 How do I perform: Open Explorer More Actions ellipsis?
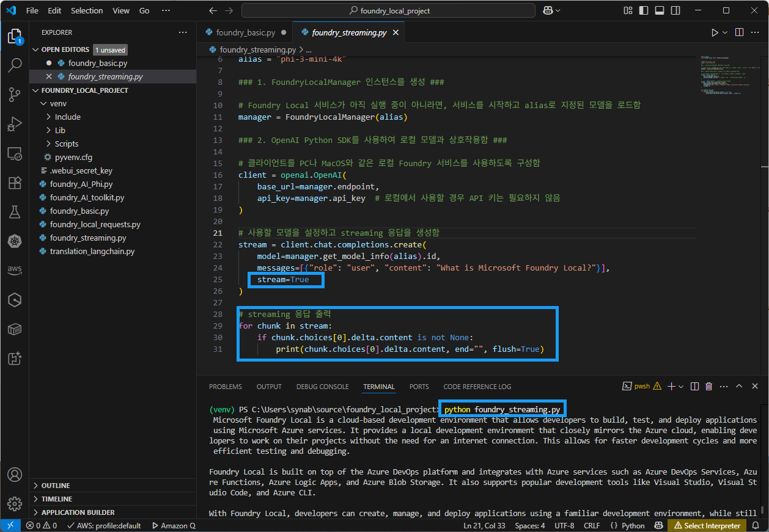(183, 32)
